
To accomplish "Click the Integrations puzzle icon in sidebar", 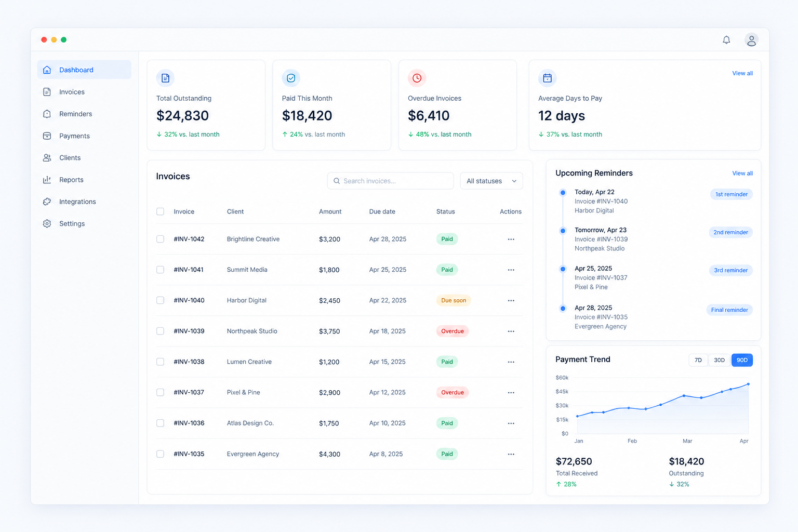I will [47, 202].
